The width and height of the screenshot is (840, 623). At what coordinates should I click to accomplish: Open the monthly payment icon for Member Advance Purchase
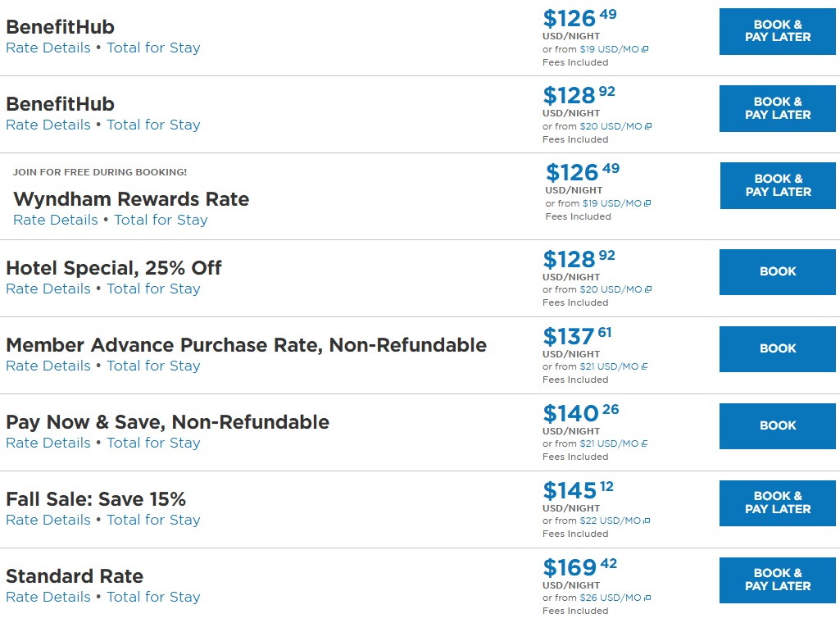click(x=645, y=366)
